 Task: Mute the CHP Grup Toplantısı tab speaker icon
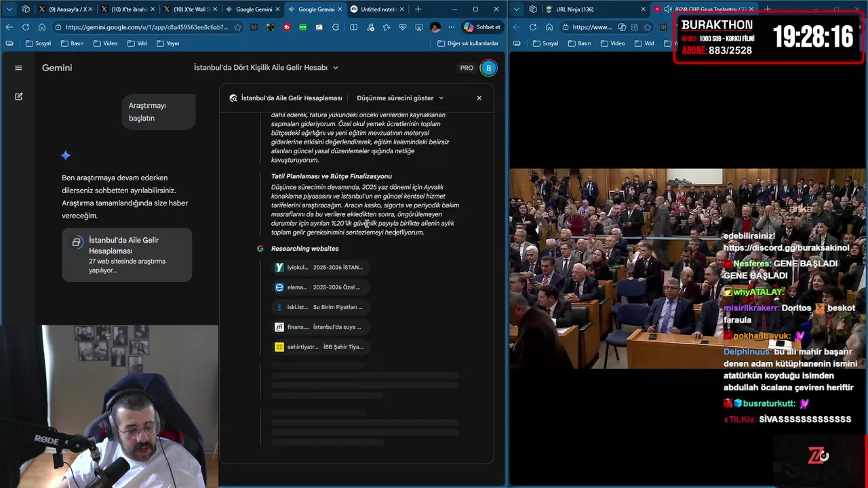click(x=668, y=9)
